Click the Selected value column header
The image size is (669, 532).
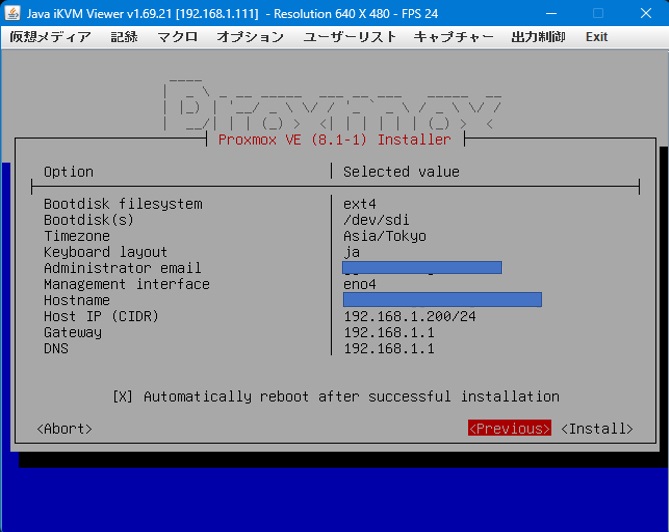[401, 172]
